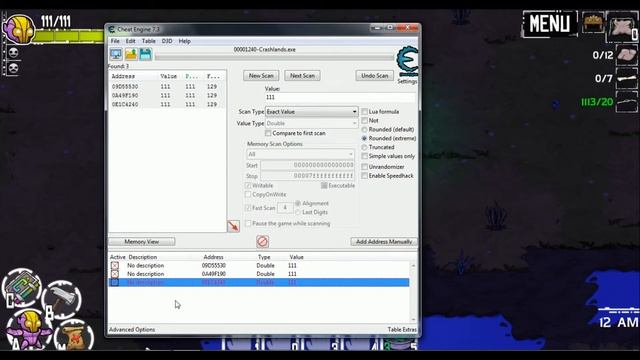Click the Type column header
This screenshot has width=640, height=360.
tap(264, 257)
